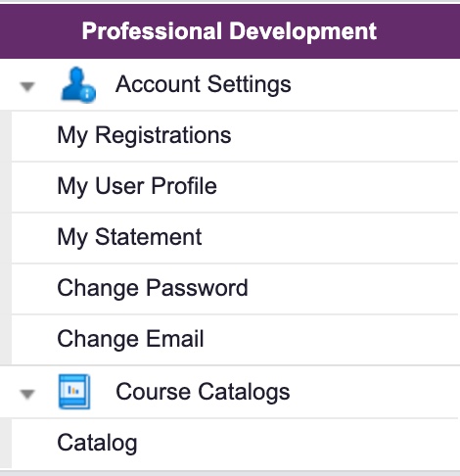Open My User Profile page

(137, 186)
